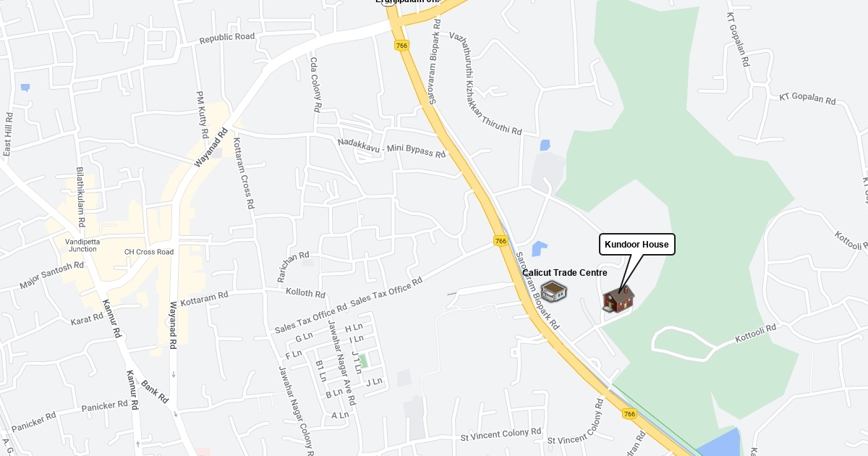Click the 766 highway shield near Republic Road
Screen dimensions: 868x456
402,46
